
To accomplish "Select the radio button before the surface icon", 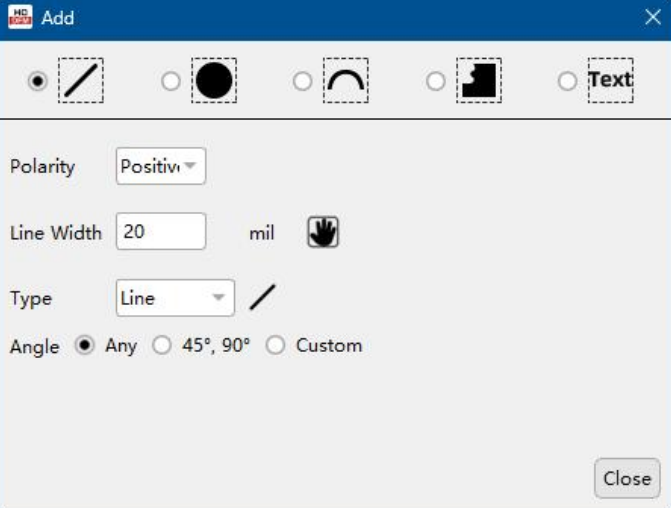I will pos(435,81).
